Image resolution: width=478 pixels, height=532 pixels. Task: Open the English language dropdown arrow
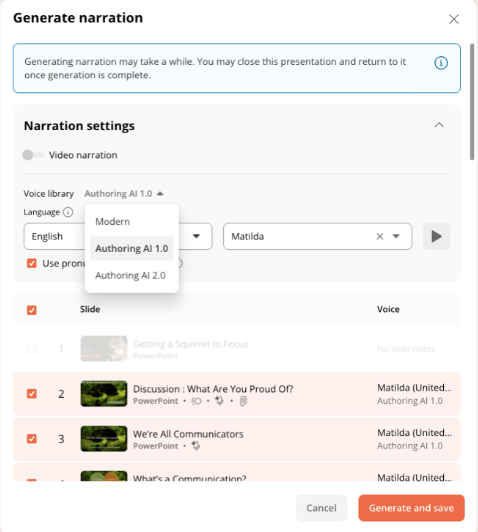point(196,236)
